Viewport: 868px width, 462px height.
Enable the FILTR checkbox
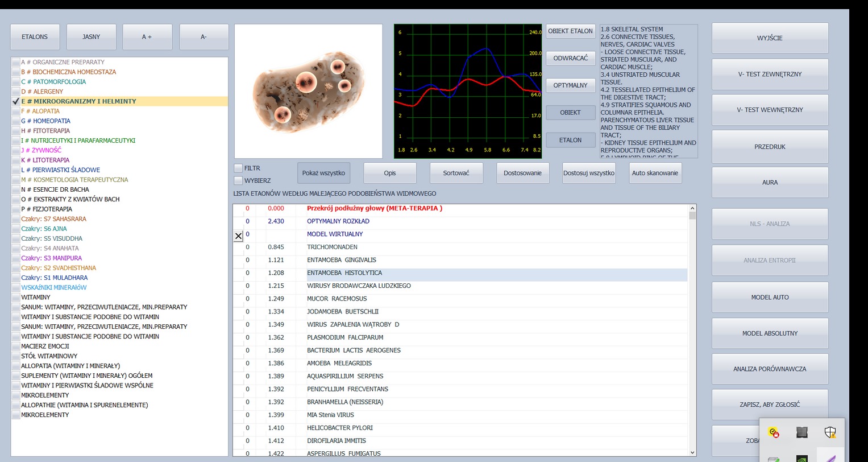click(x=238, y=168)
